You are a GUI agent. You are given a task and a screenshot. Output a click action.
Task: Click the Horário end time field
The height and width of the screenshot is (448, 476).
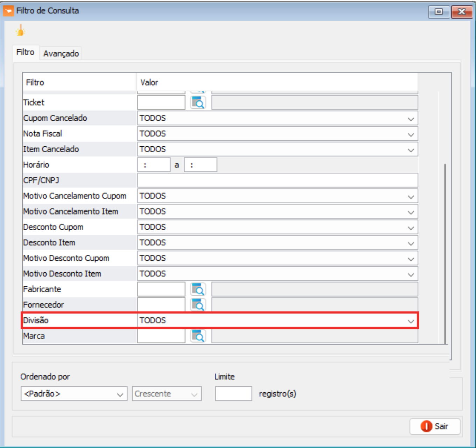coord(200,165)
